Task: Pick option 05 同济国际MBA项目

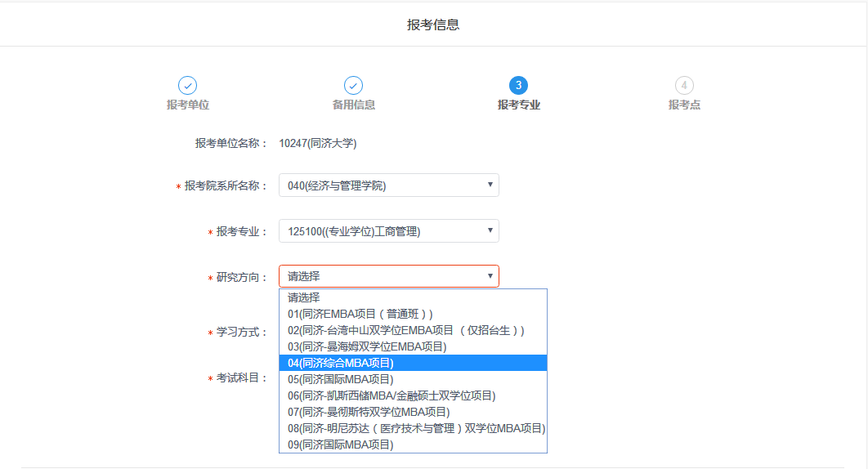Action: 341,379
